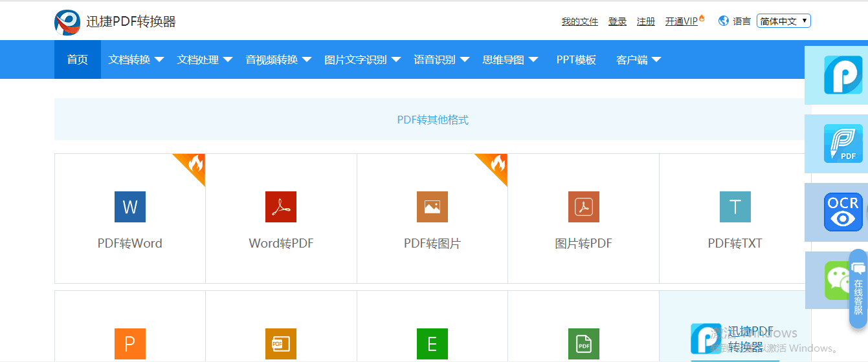Viewport: 868px width, 362px height.
Task: Click the PDF转其他格式 banner
Action: point(433,120)
